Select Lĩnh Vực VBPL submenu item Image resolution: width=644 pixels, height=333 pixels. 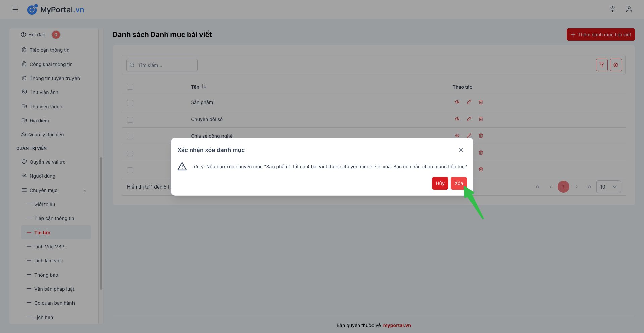coord(50,247)
